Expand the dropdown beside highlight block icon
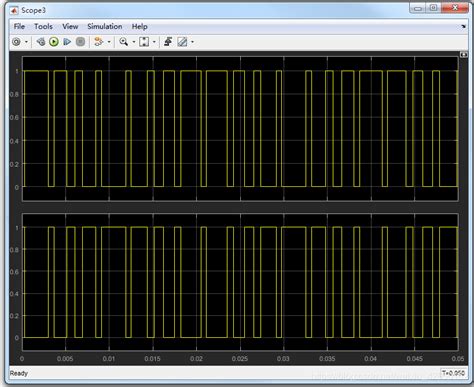Screen dimensions: 474x387 [x=109, y=42]
